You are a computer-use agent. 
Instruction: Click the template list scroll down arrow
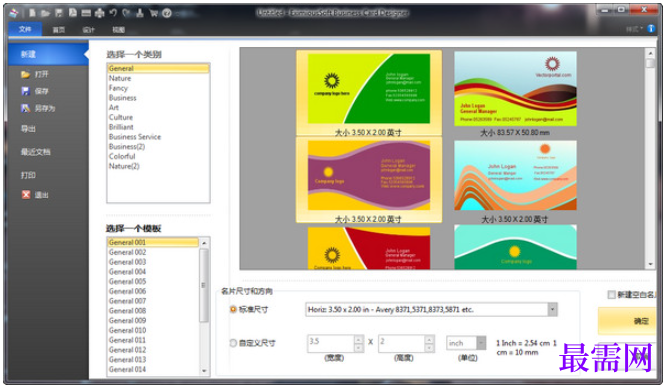204,371
